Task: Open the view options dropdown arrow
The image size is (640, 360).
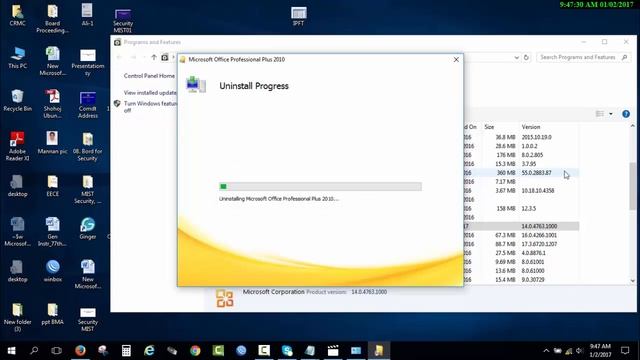Action: pyautogui.click(x=611, y=114)
